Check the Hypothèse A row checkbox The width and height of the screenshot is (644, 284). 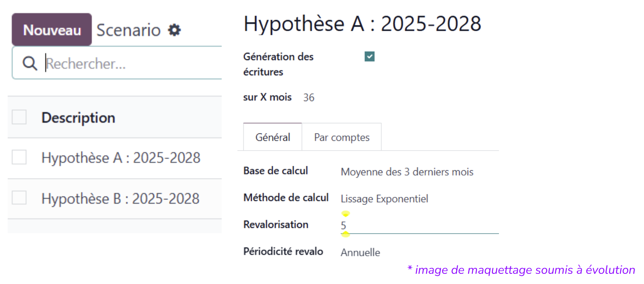pos(19,157)
